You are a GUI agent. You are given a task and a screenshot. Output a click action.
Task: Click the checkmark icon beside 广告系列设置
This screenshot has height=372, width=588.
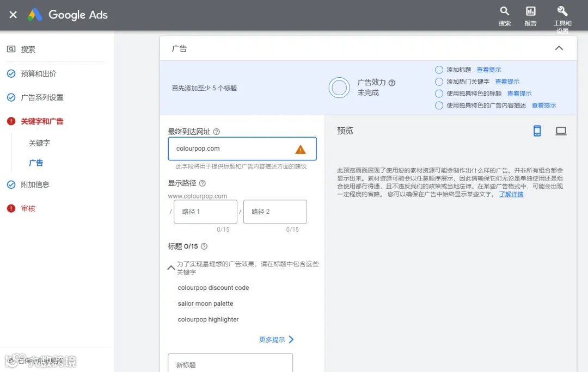pyautogui.click(x=11, y=97)
